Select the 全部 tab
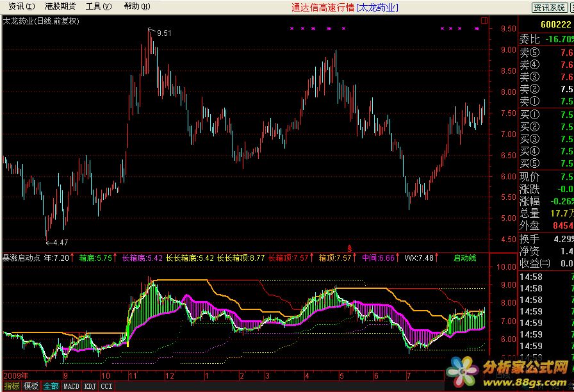 pos(51,386)
